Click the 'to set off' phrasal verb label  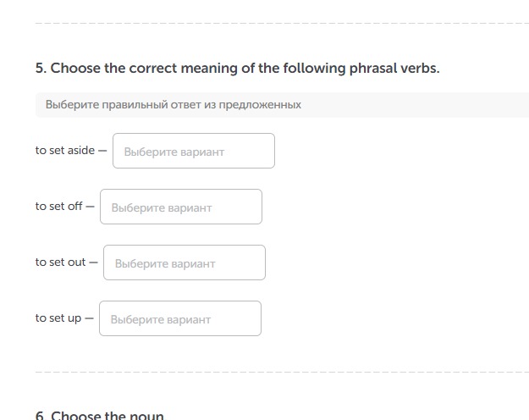58,207
